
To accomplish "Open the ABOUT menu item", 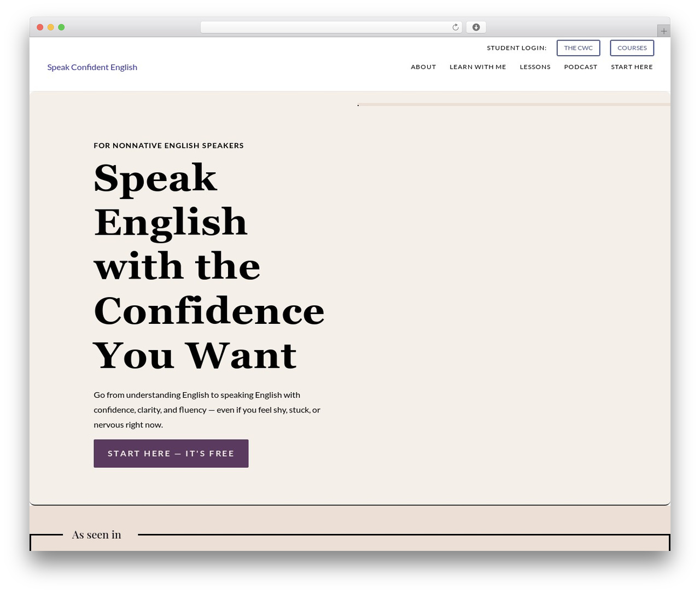I will (423, 67).
